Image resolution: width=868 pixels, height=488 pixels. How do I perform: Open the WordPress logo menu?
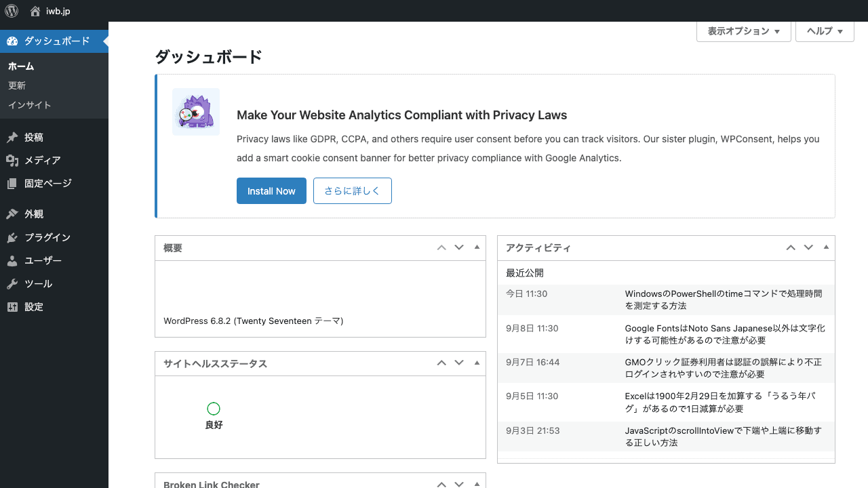[12, 11]
